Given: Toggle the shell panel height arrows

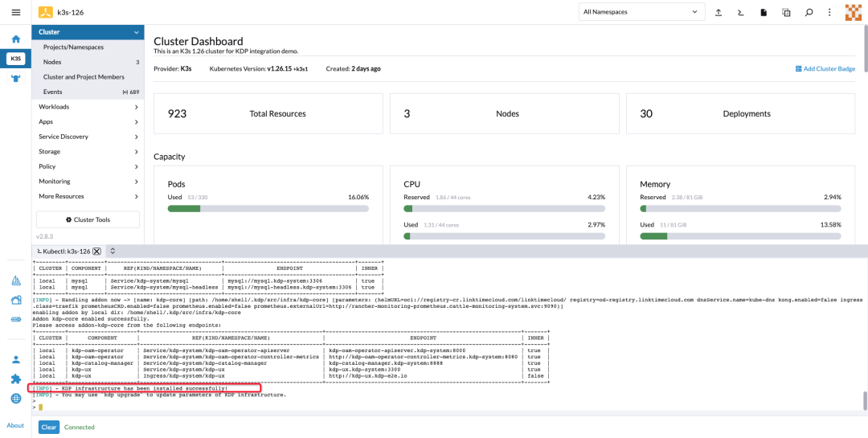Looking at the screenshot, I should click(113, 251).
